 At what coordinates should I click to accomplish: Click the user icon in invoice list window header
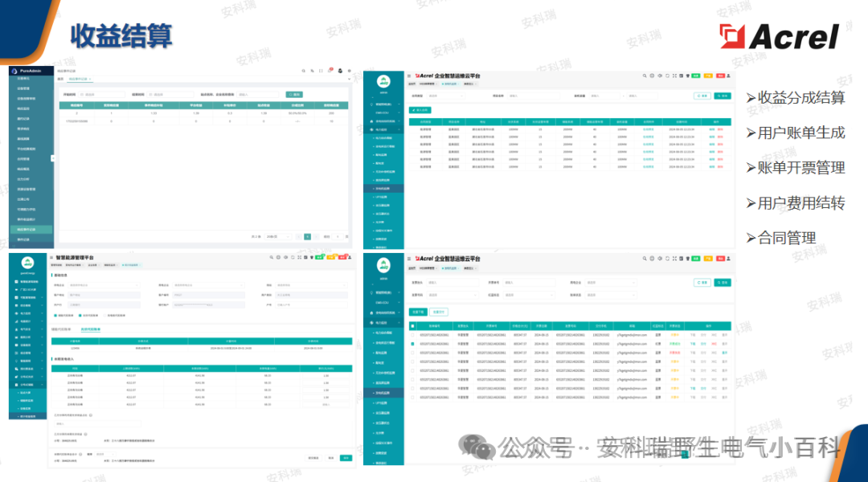[x=728, y=259]
